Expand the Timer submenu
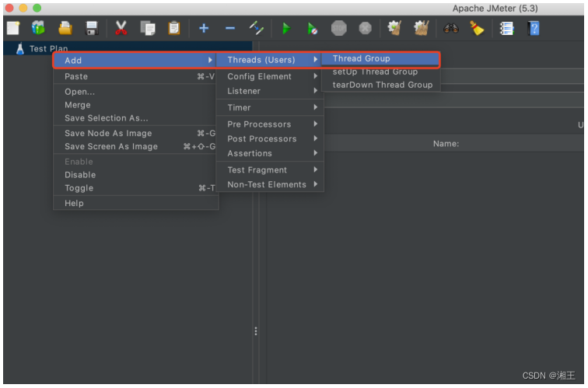 (x=270, y=107)
